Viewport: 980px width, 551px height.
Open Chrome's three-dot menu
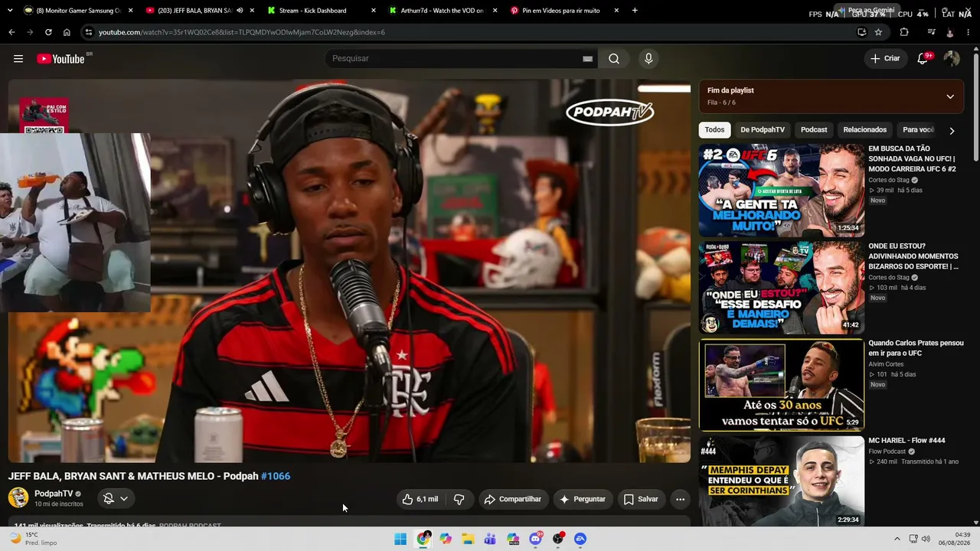point(969,32)
